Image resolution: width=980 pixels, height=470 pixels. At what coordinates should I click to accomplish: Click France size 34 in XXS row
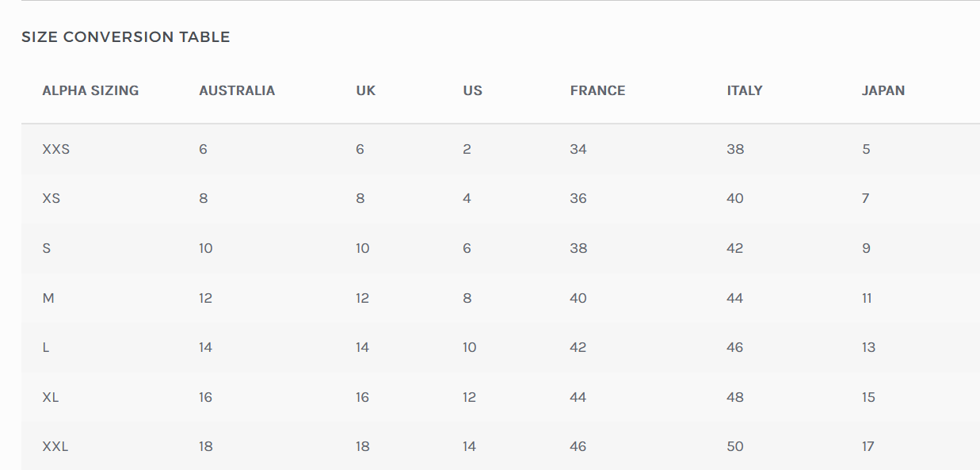(x=578, y=149)
